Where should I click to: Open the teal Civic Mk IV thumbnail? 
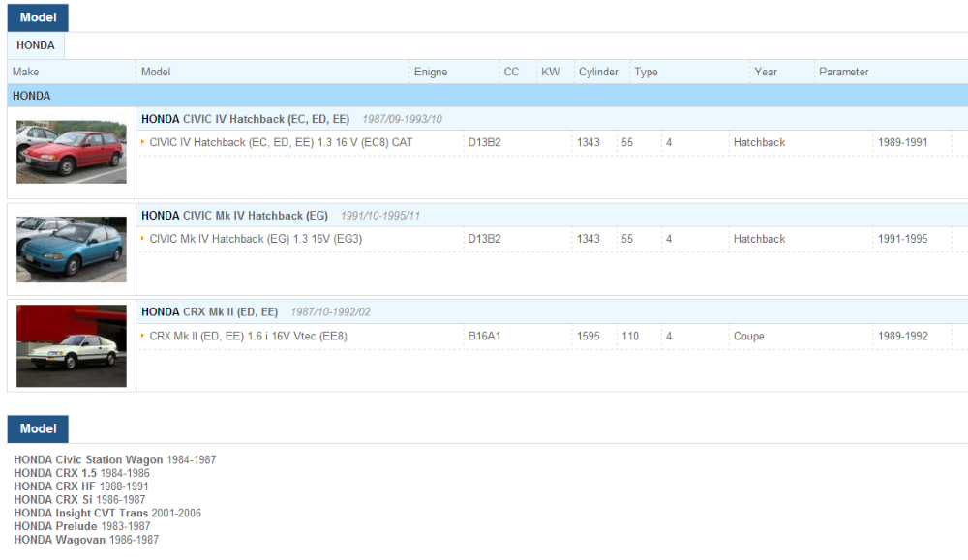coord(71,249)
